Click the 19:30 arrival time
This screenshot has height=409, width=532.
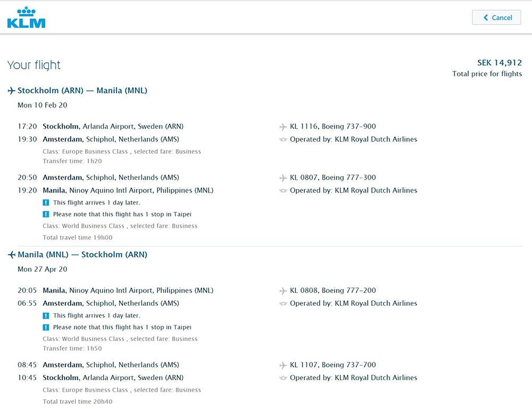tap(27, 139)
